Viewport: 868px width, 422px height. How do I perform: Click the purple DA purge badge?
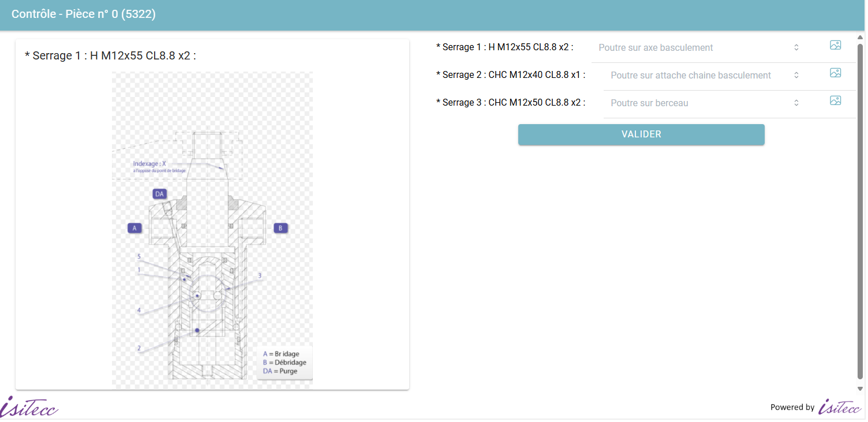point(160,194)
